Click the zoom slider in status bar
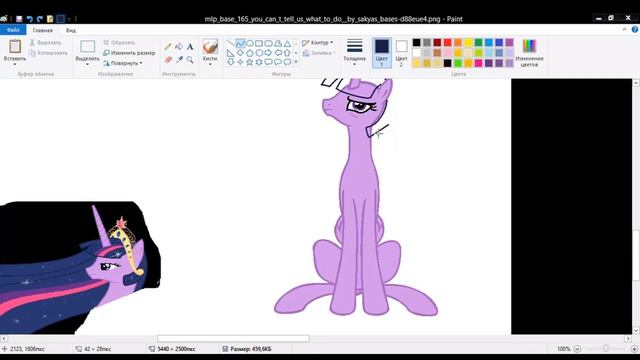This screenshot has height=360, width=640. point(606,349)
